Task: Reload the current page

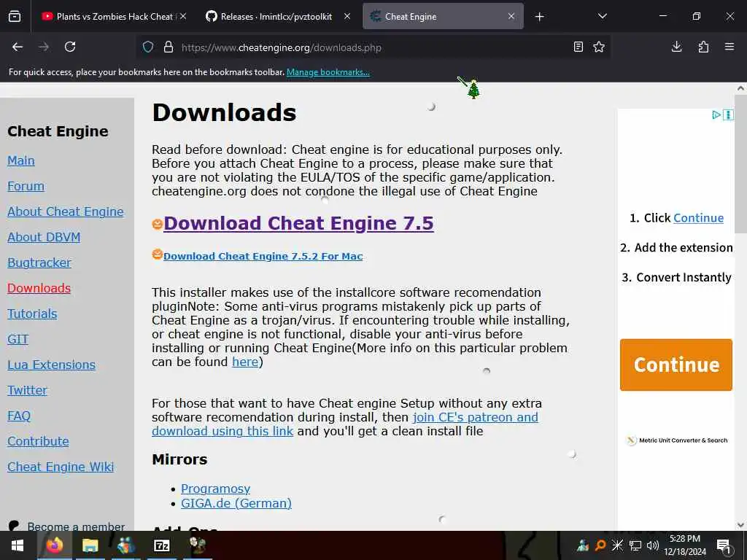Action: 70,47
